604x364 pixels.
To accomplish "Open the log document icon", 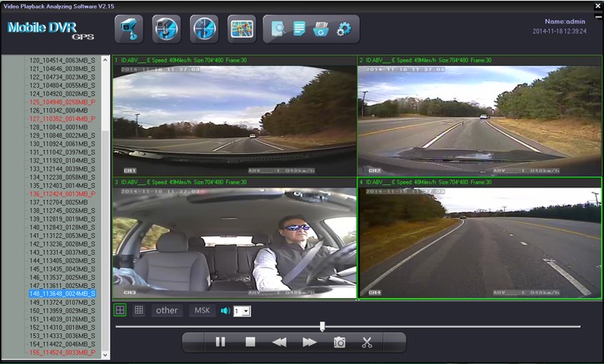I will [x=299, y=29].
